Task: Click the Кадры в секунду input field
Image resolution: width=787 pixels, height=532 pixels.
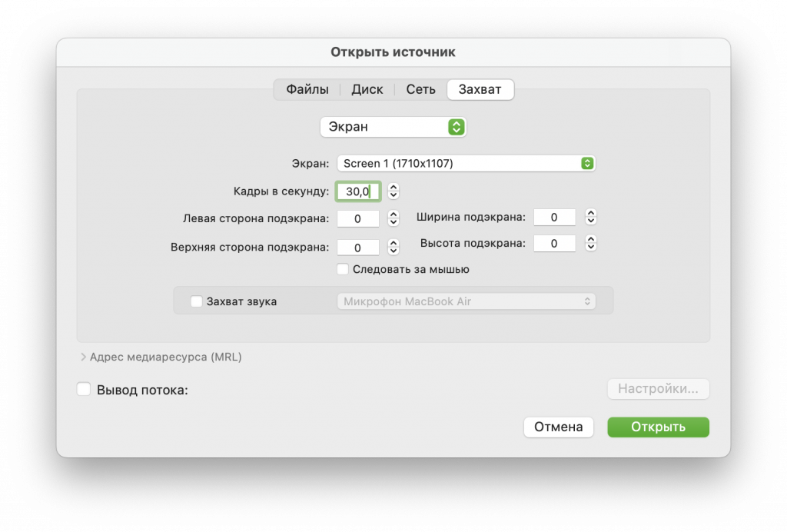Action: point(357,191)
